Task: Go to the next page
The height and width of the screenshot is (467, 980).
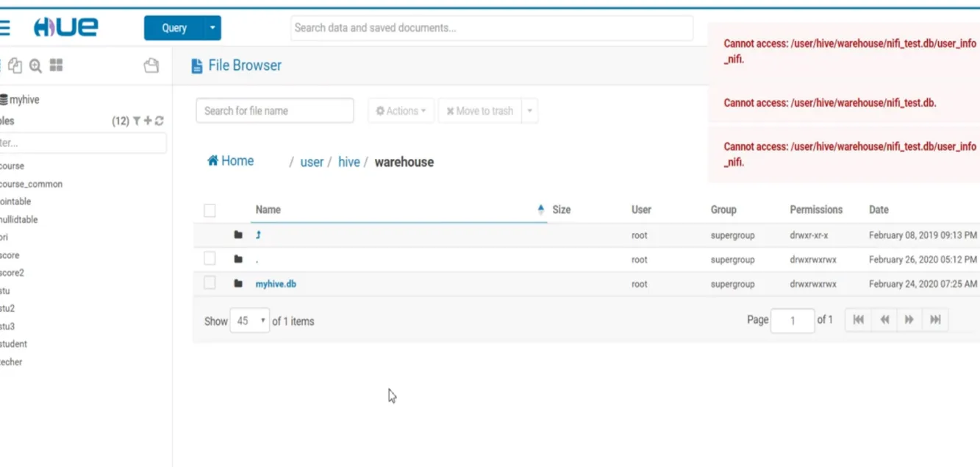Action: tap(909, 319)
